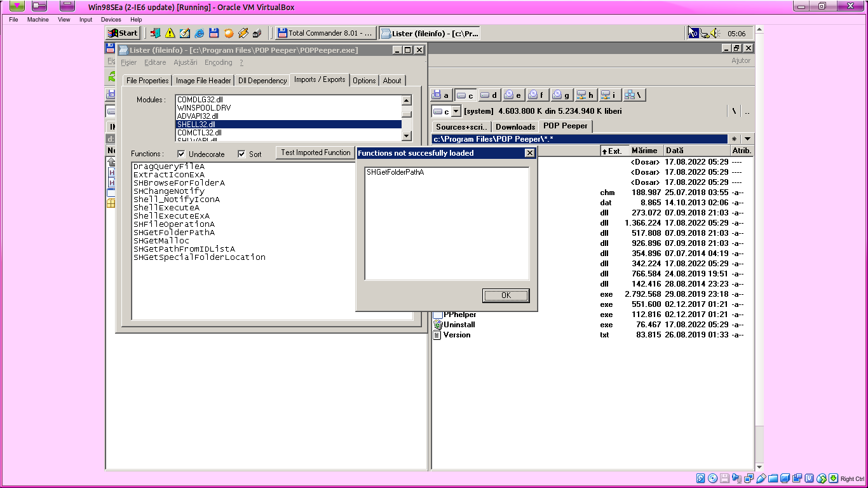
Task: Select the Uninstall exe file row
Action: click(592, 325)
